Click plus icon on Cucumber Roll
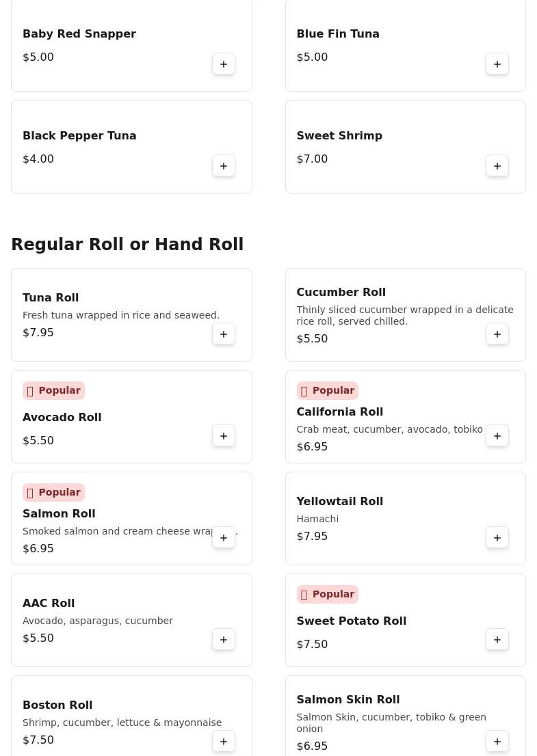The width and height of the screenshot is (537, 756). click(x=497, y=334)
